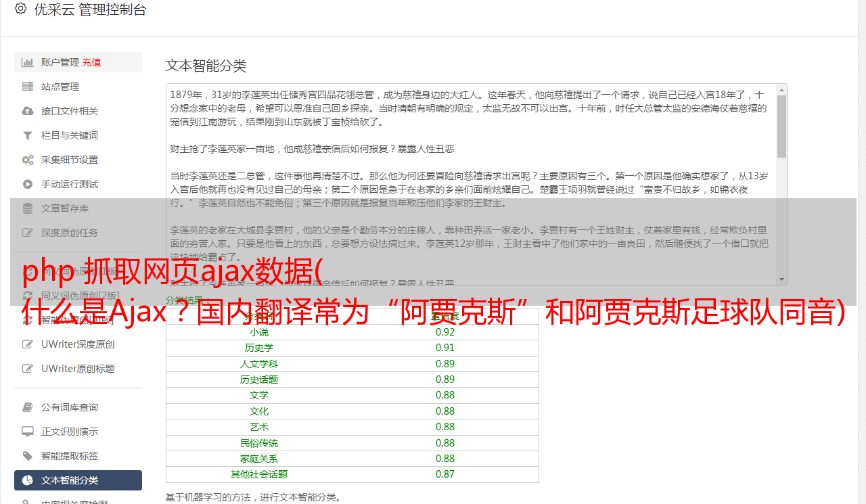Click the 家庭关系 category cell
The height and width of the screenshot is (504, 866).
pos(259,459)
